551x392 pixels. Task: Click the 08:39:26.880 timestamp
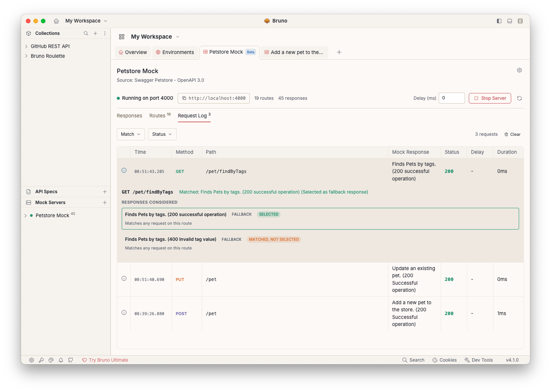coord(149,314)
